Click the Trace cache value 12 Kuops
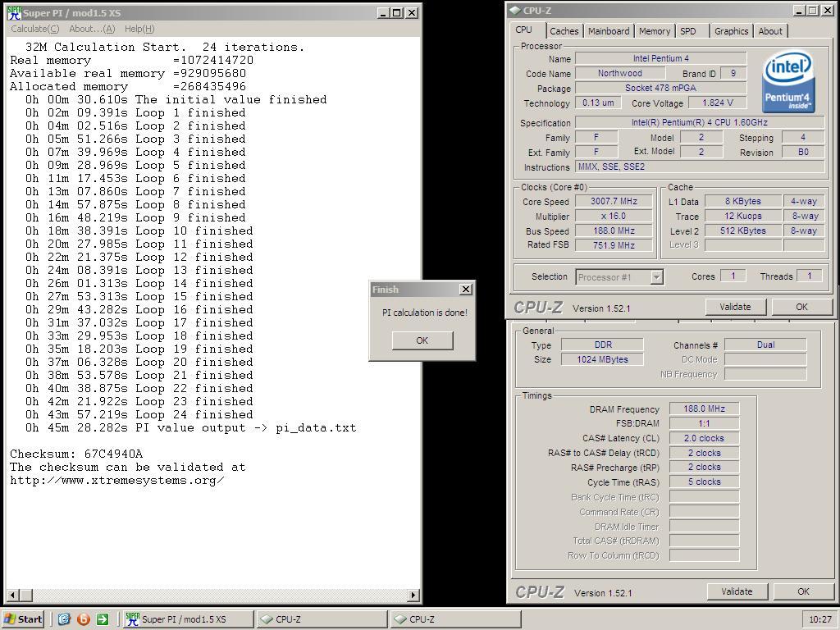840x630 pixels. [743, 216]
